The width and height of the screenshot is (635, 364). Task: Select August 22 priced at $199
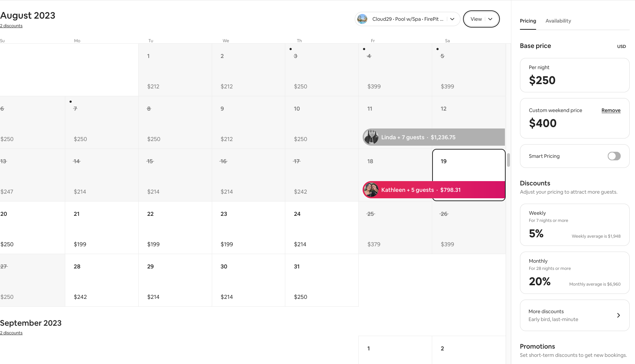point(175,228)
